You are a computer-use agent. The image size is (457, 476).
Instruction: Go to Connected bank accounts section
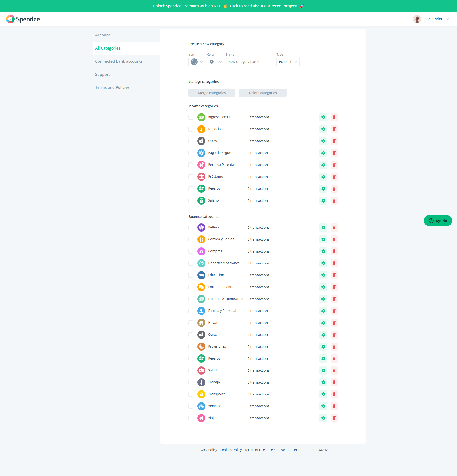(x=119, y=61)
